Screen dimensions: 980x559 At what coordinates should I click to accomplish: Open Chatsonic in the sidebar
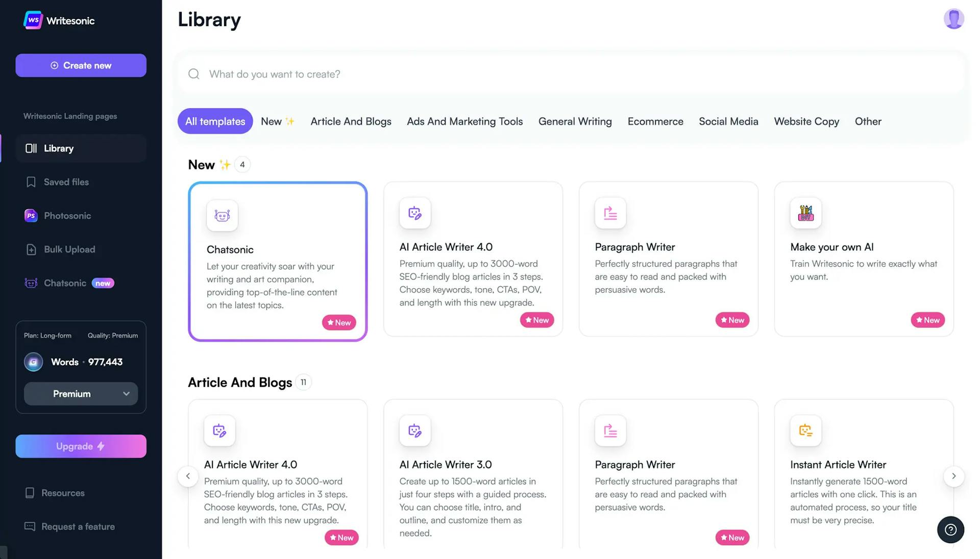[65, 283]
